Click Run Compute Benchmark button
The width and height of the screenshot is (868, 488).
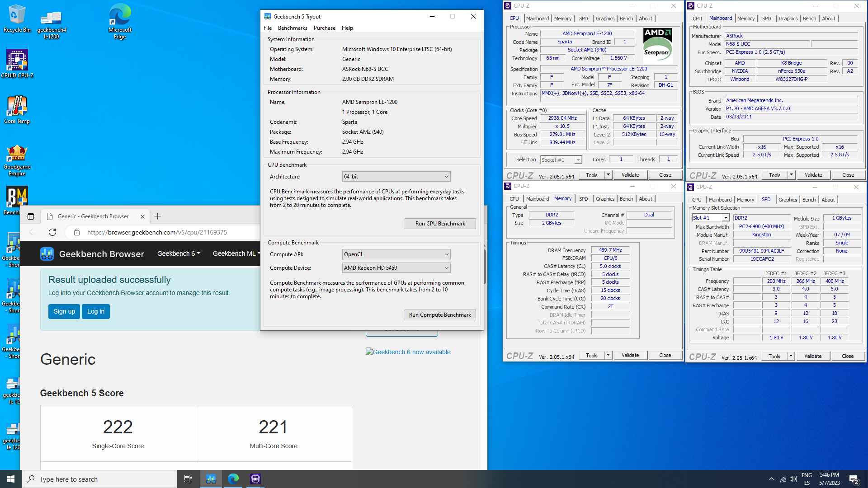(440, 315)
